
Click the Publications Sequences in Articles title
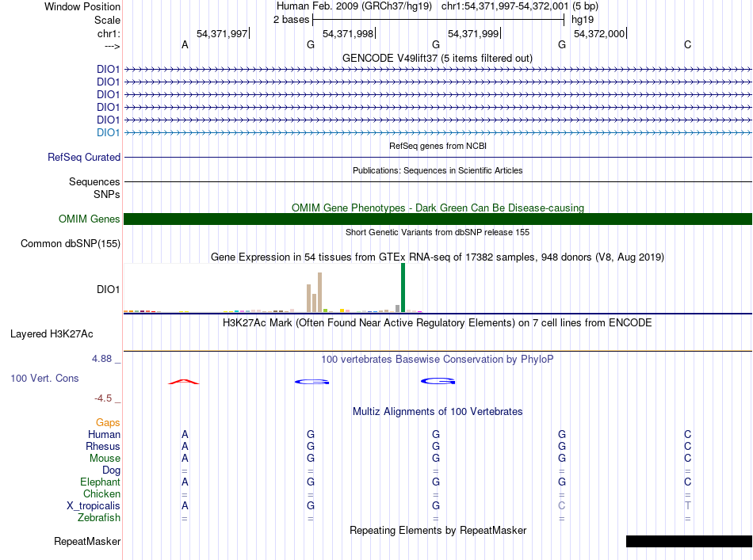tap(438, 170)
